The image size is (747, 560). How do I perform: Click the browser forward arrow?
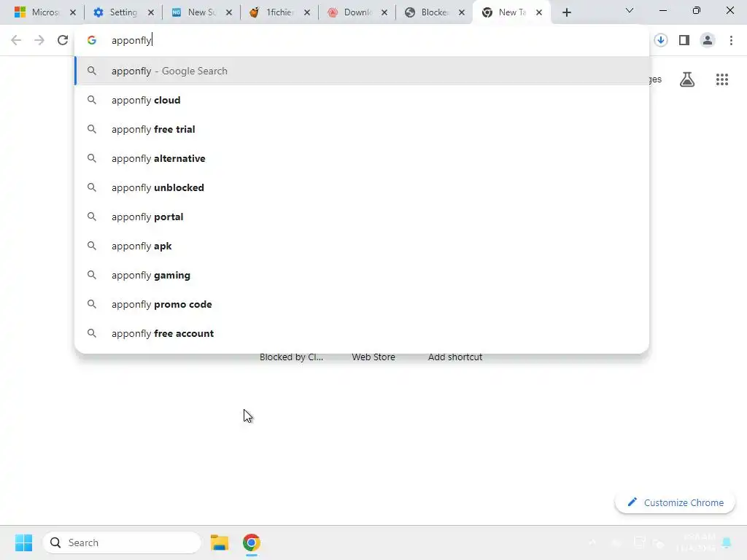point(39,40)
